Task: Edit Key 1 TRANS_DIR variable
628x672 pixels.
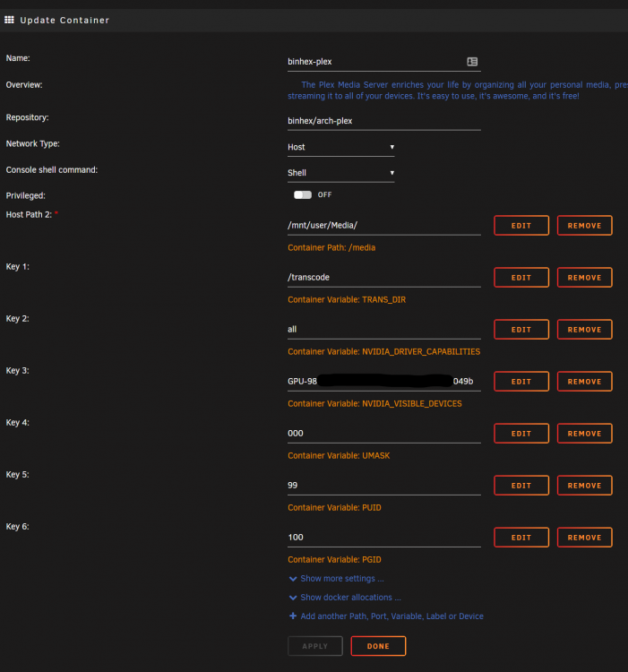Action: click(x=521, y=277)
